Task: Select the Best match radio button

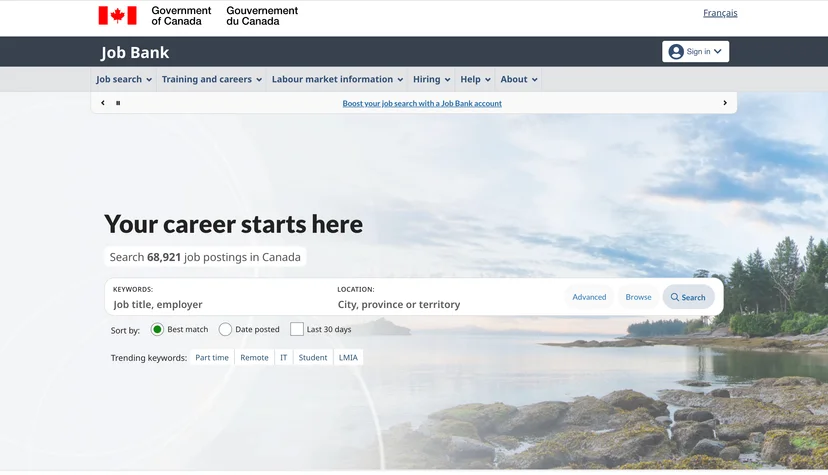Action: [157, 329]
